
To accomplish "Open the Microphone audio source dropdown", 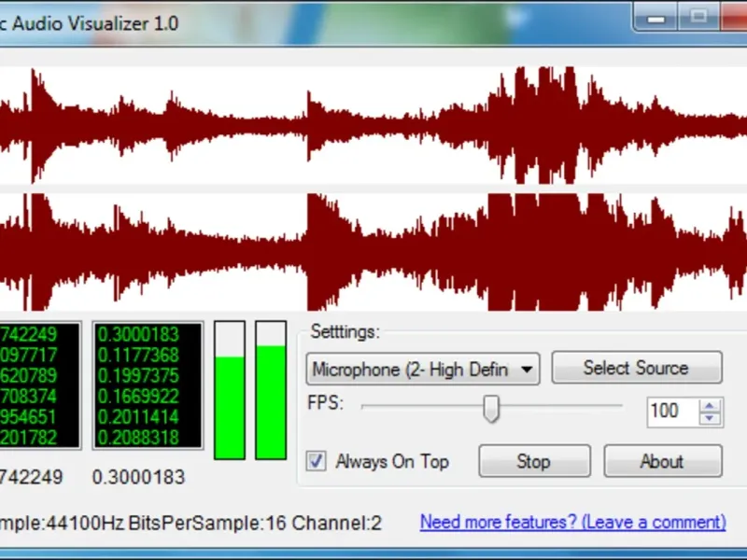I will pyautogui.click(x=423, y=369).
